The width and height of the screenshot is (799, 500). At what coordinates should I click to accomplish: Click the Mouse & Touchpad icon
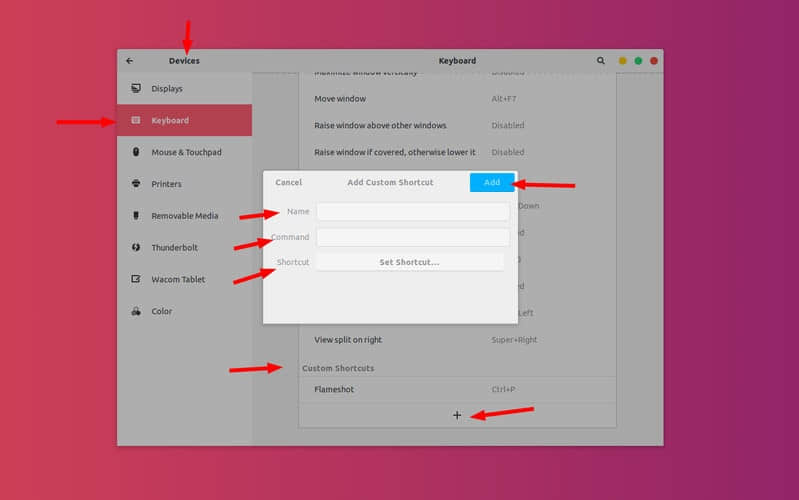pyautogui.click(x=136, y=152)
